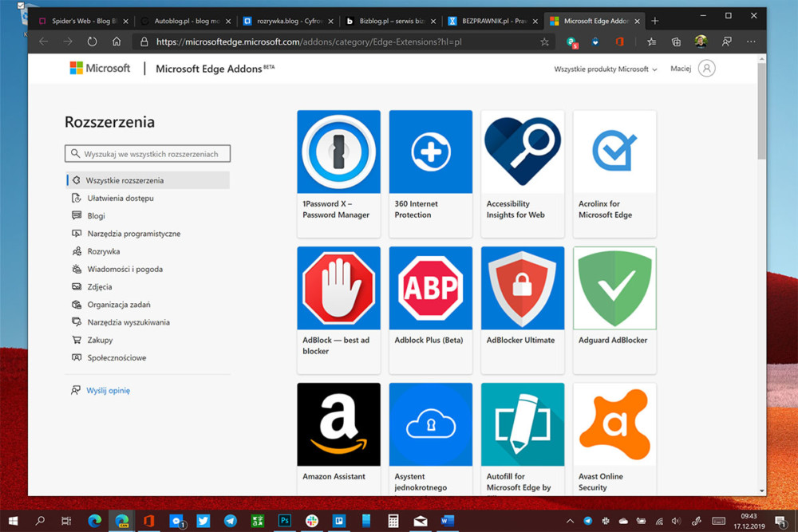798x532 pixels.
Task: Switch to Autoblog.pl tab
Action: [187, 21]
